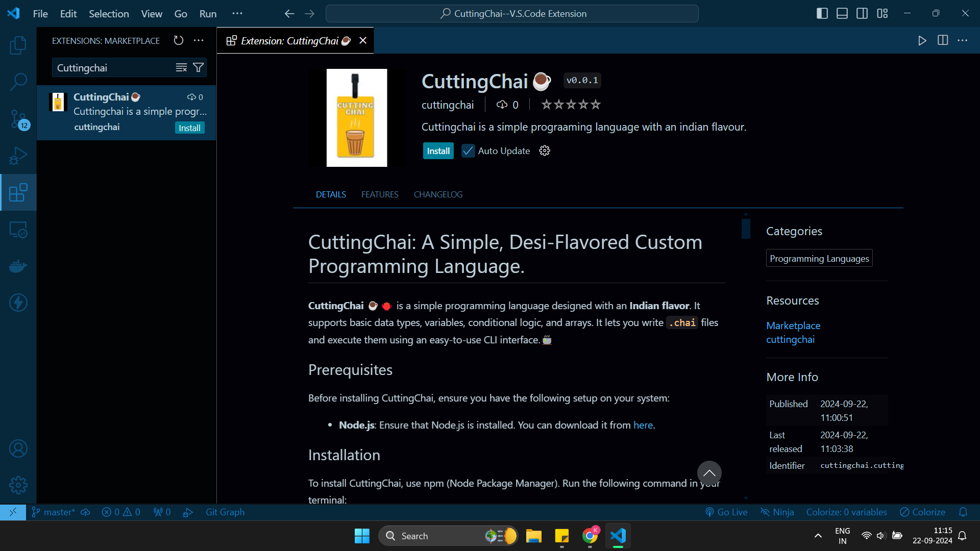The width and height of the screenshot is (980, 551).
Task: Open the Run and Debug view
Action: (x=18, y=156)
